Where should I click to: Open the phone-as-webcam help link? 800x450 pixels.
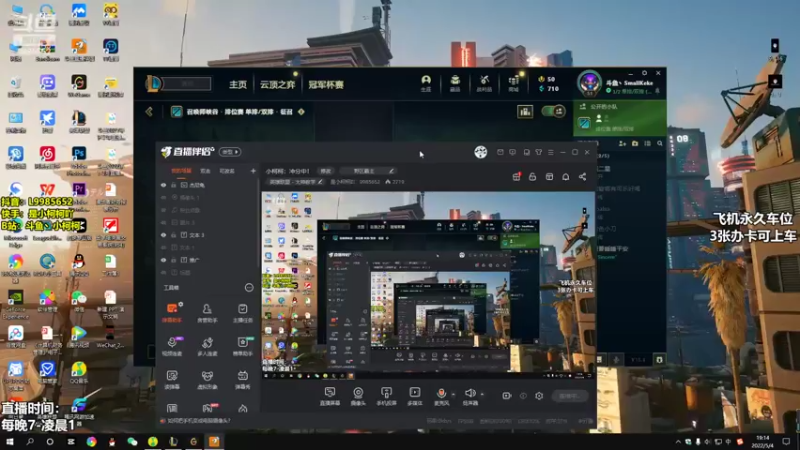point(198,421)
